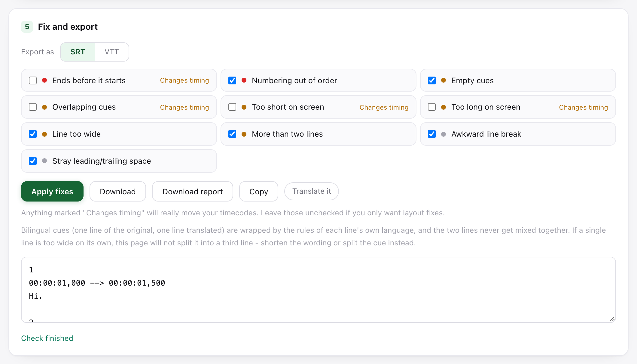Screen dimensions: 637x364
Task: Uncheck Line too wide
Action: click(33, 134)
